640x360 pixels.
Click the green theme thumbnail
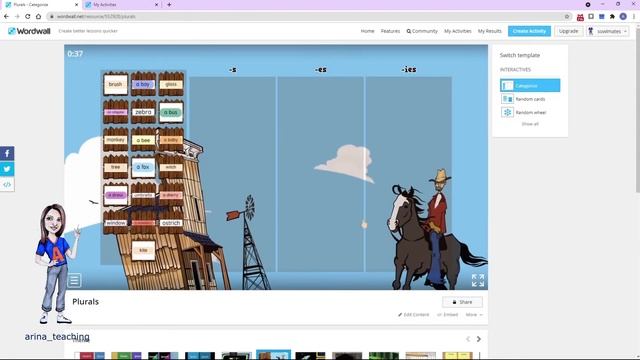[x=384, y=356]
